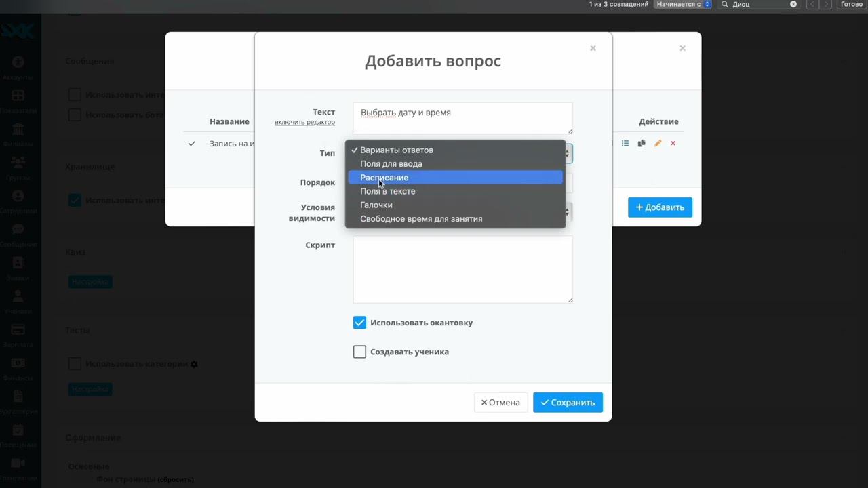Open Группы in the left sidebar
The image size is (868, 488).
(18, 168)
